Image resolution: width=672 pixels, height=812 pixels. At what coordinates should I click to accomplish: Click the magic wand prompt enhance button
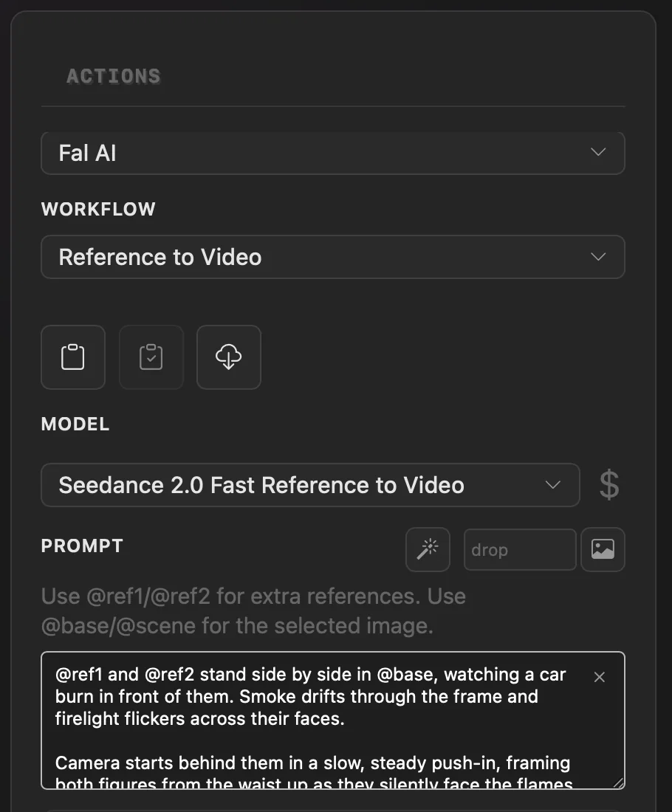pyautogui.click(x=428, y=549)
